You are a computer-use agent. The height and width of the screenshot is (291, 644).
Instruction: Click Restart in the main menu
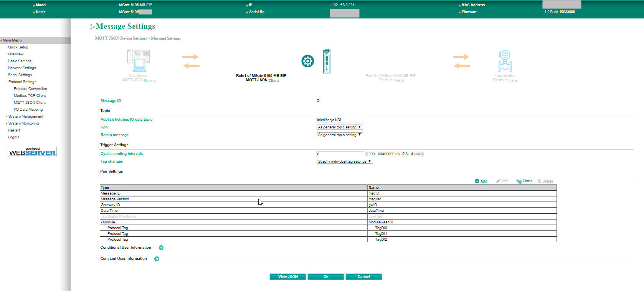(x=14, y=130)
